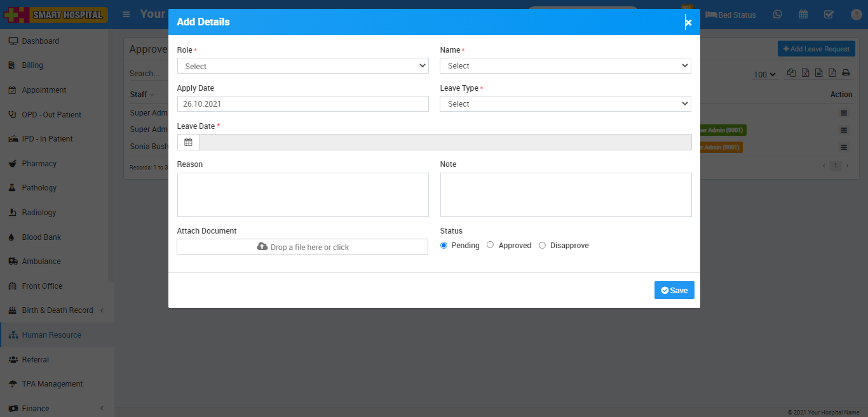Click the Reason text area

[x=302, y=195]
